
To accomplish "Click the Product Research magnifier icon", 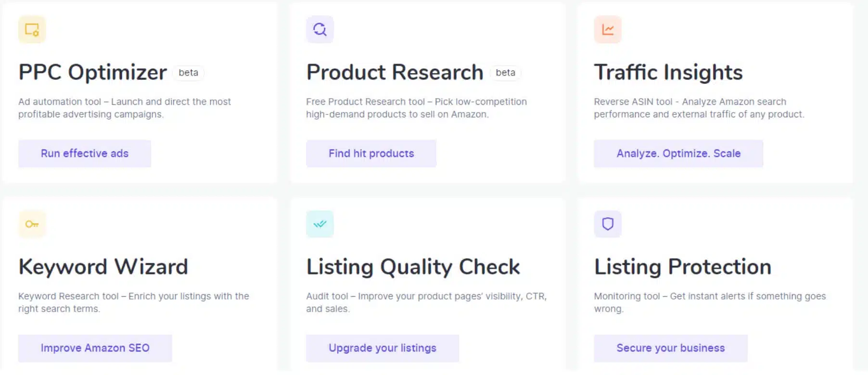I will [x=319, y=30].
